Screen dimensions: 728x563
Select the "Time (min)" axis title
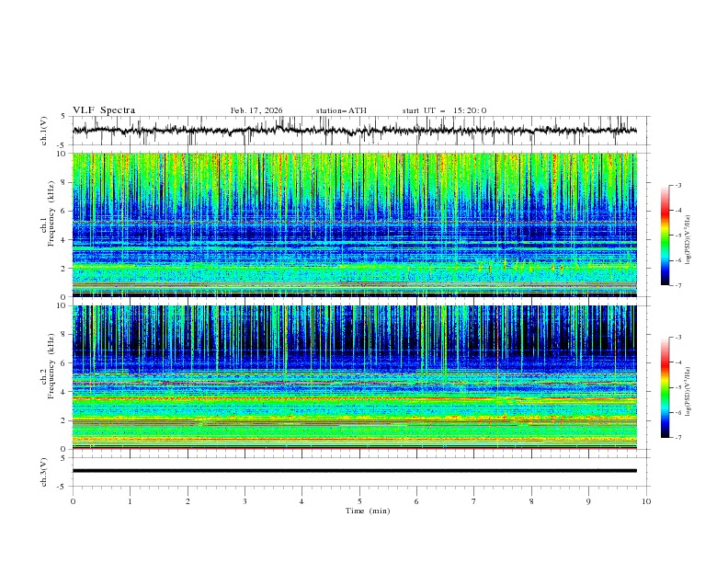pyautogui.click(x=368, y=511)
